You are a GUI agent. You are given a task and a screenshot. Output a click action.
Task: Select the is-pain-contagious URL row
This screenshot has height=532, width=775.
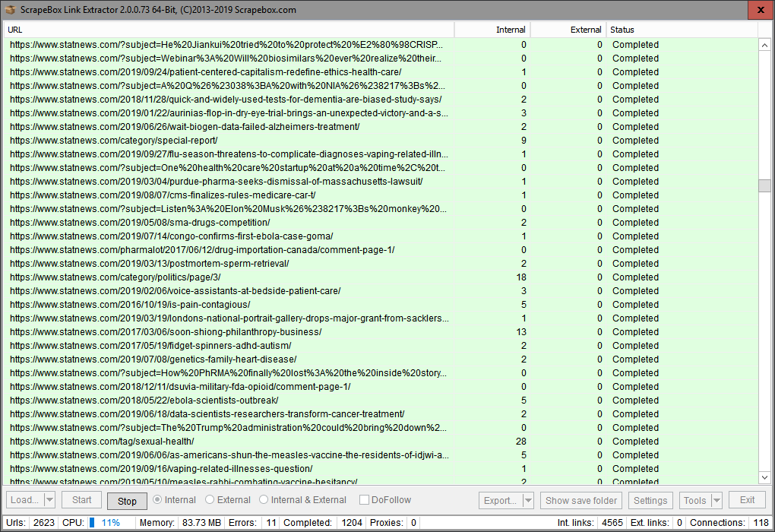click(381, 305)
